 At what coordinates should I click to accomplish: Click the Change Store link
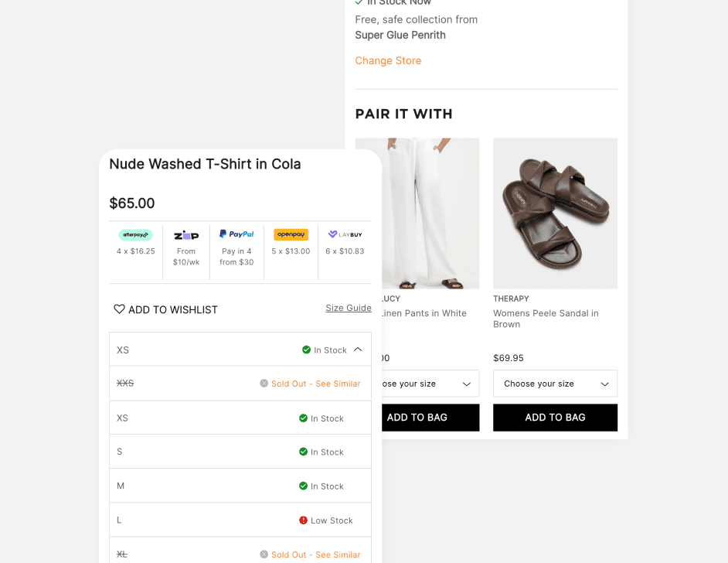click(x=388, y=61)
